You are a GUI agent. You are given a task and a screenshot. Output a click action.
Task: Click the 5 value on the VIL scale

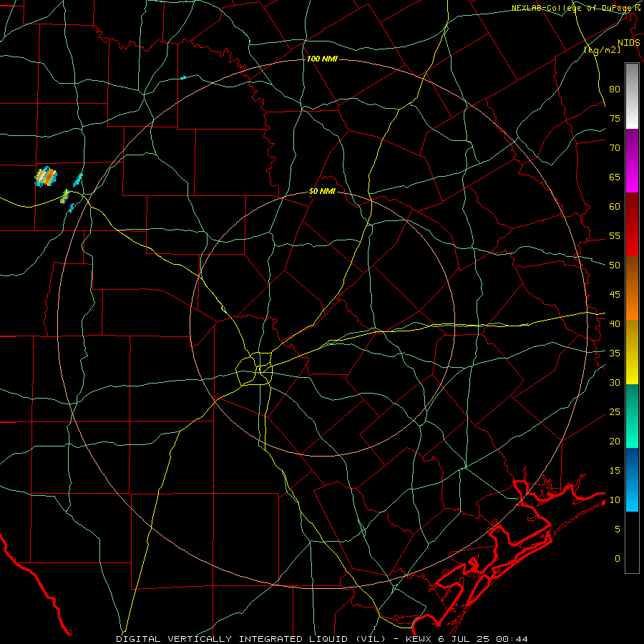tap(618, 530)
